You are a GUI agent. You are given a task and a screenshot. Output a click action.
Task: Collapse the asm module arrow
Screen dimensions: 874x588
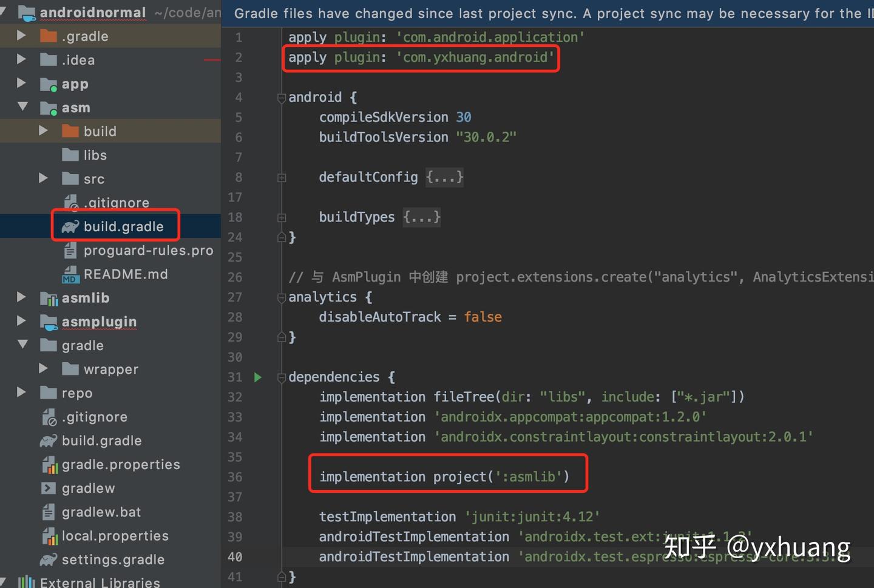pos(22,107)
